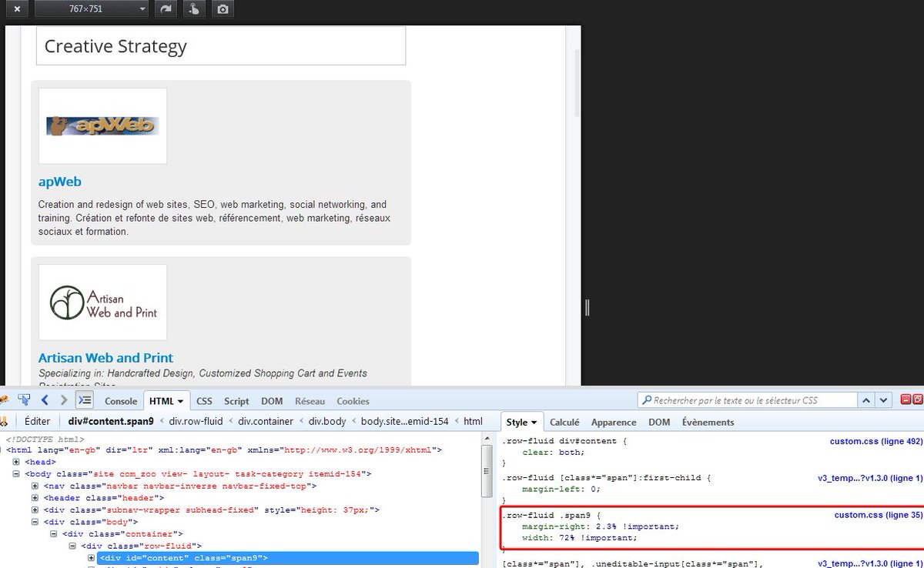The width and height of the screenshot is (924, 568).
Task: Click the Artisan Web and Print logo
Action: [x=102, y=302]
